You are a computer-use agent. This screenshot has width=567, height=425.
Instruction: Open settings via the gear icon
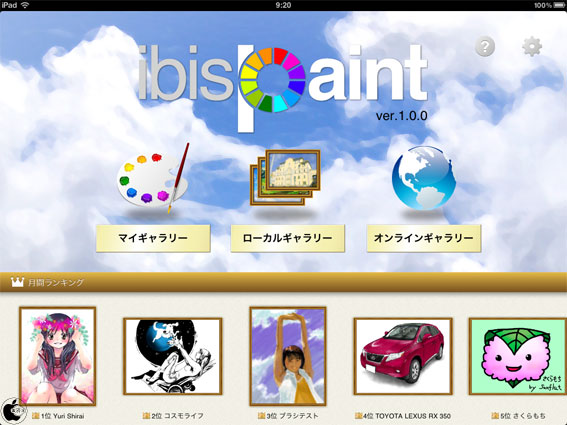532,47
